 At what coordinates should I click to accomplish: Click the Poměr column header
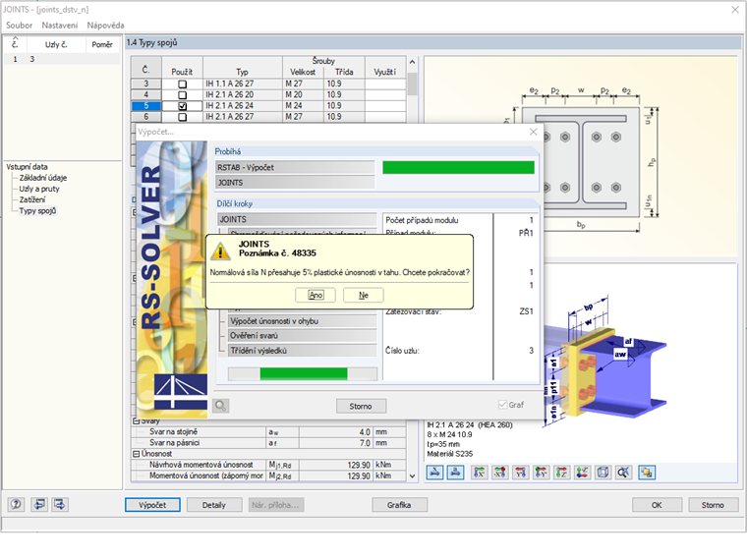(102, 44)
